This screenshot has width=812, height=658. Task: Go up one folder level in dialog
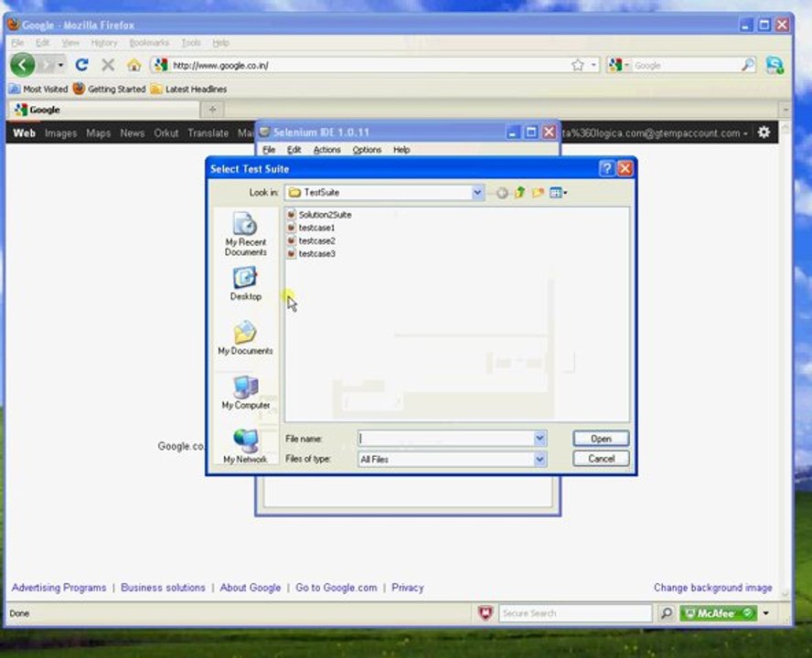coord(520,193)
